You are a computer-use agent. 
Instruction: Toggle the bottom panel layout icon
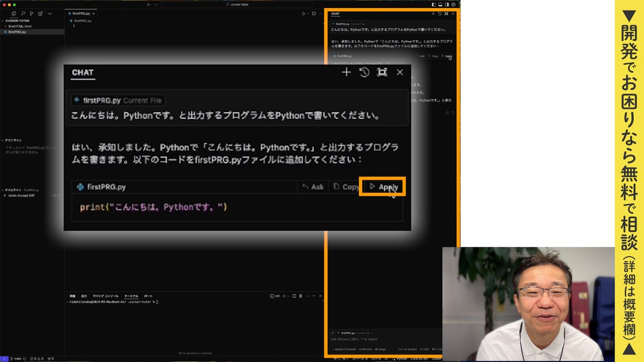click(x=440, y=4)
